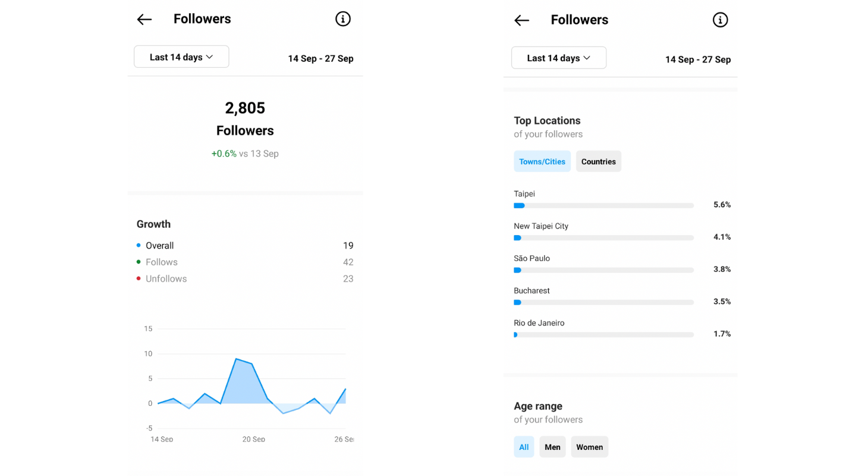Click the New Taipei City percentage bar

[603, 237]
